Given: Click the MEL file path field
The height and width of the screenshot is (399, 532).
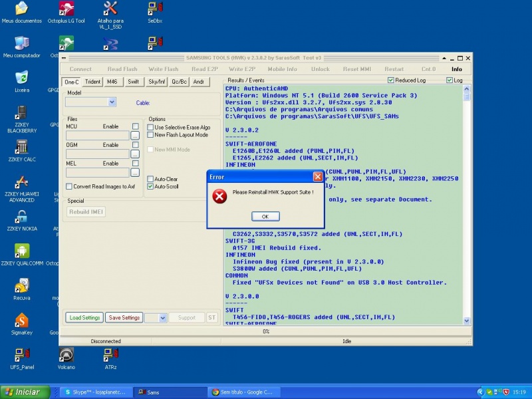Looking at the screenshot, I should (x=98, y=173).
